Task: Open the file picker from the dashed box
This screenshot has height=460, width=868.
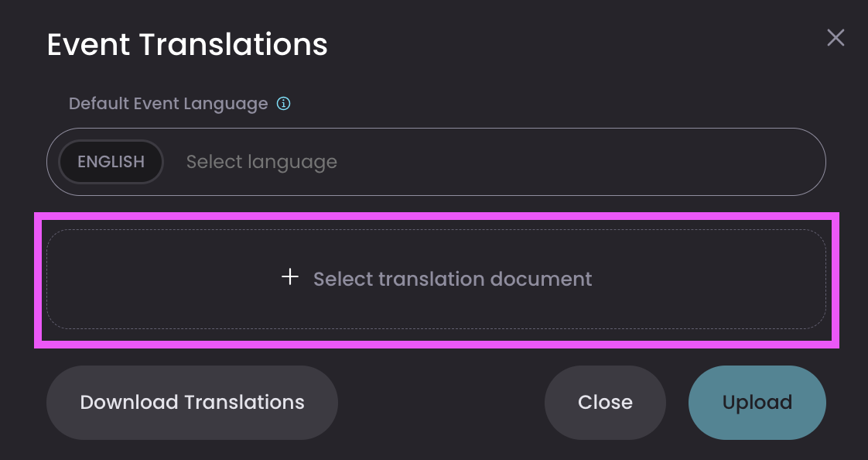Action: click(436, 280)
